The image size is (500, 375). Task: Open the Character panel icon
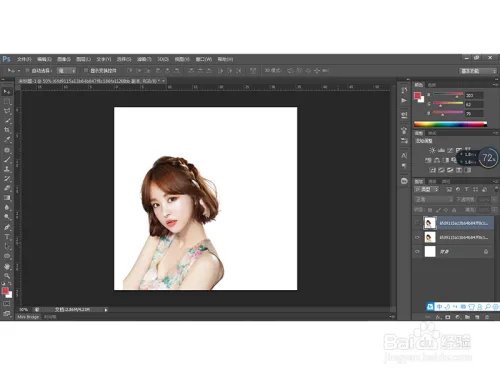pyautogui.click(x=404, y=155)
